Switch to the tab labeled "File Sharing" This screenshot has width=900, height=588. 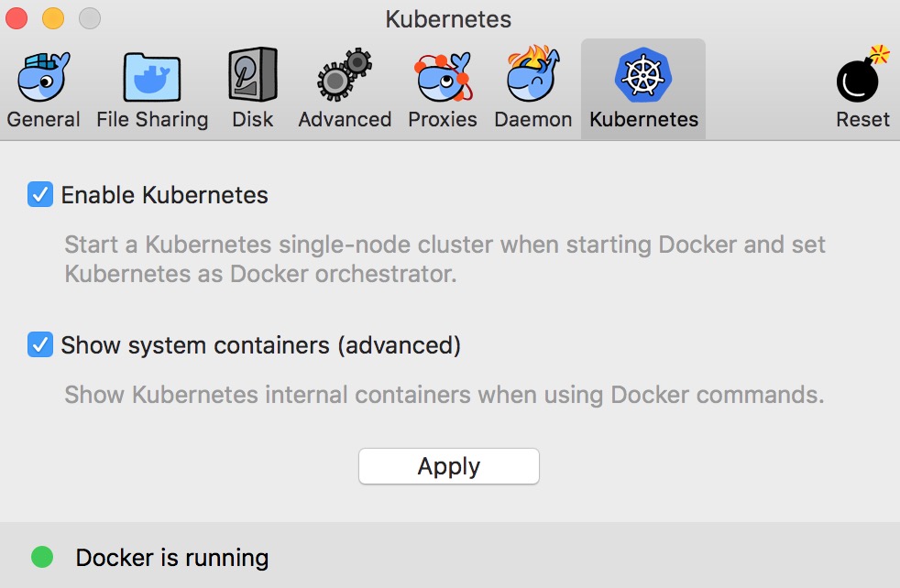tap(152, 120)
